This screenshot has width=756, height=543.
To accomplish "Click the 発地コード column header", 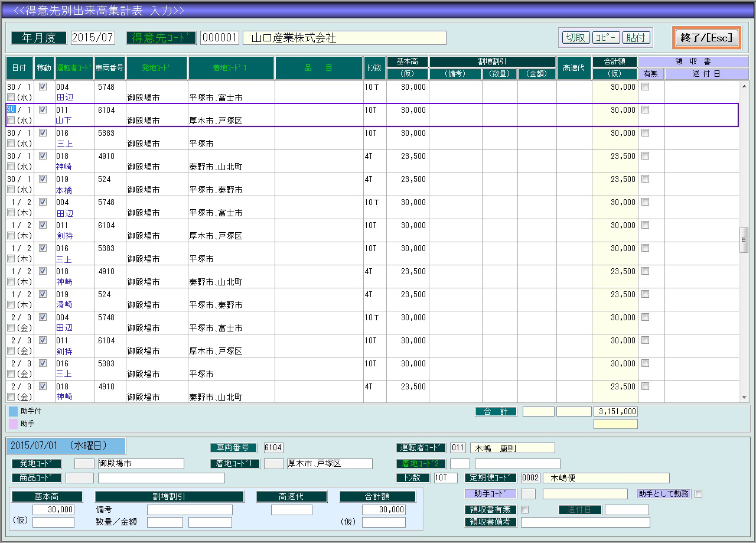I will [x=157, y=68].
